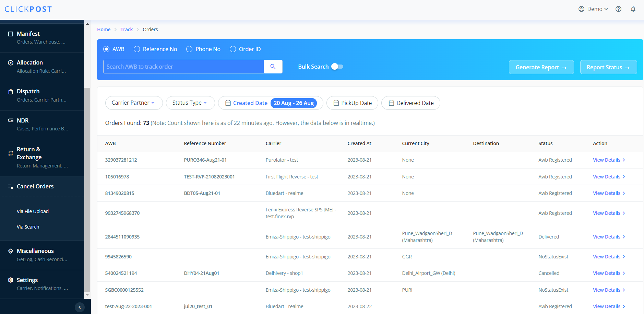Open the Miscellaneous menu item
The image size is (644, 314).
click(x=42, y=255)
